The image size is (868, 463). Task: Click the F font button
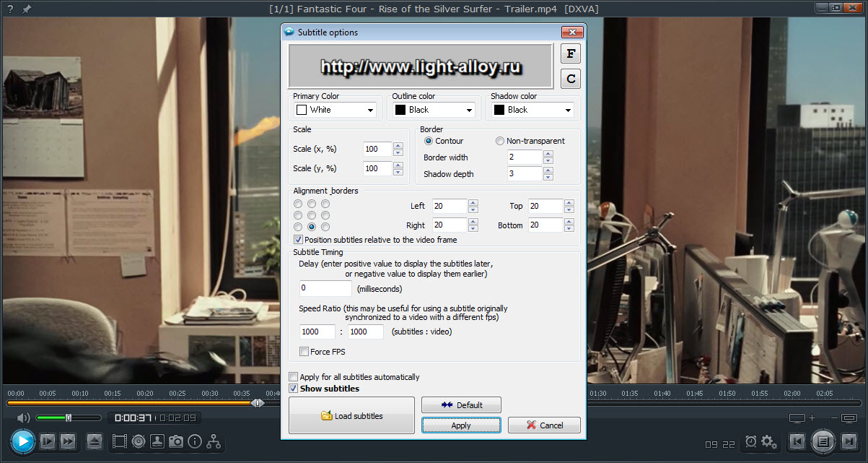[x=571, y=54]
